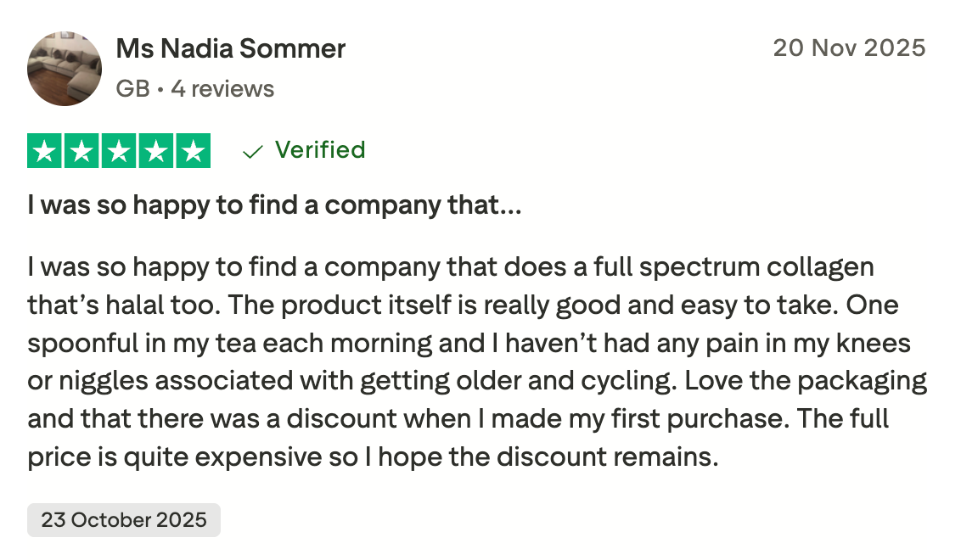Click the Verified checkmark icon
Screen dimensions: 961x560
pos(252,152)
